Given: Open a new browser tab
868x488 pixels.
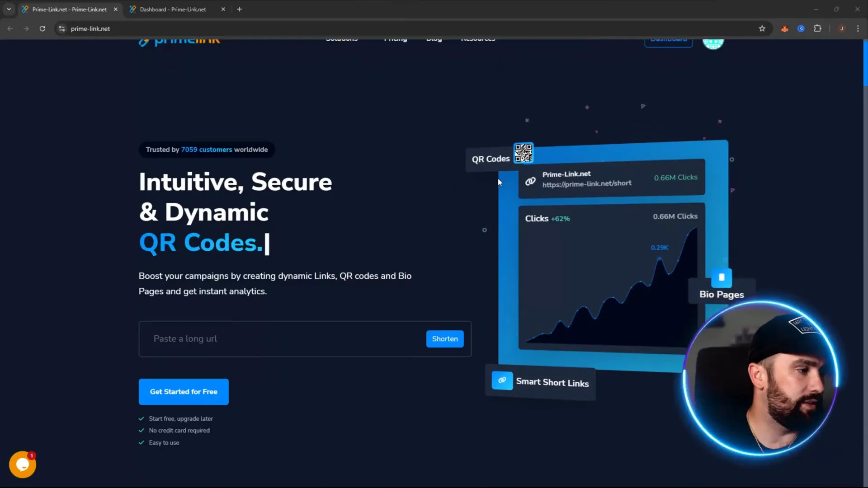Looking at the screenshot, I should point(240,9).
